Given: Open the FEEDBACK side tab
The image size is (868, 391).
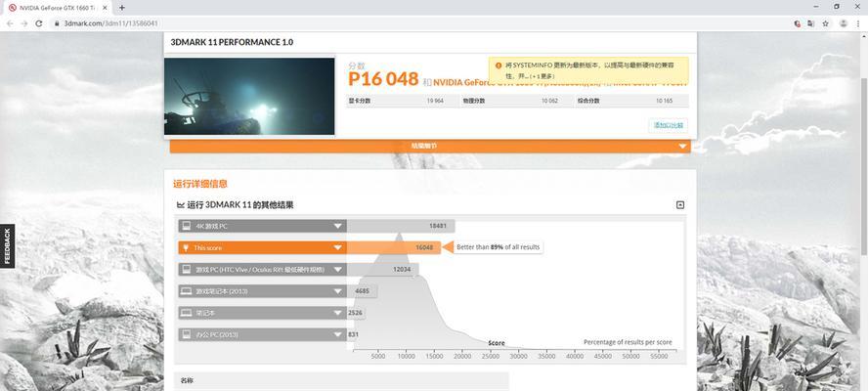Looking at the screenshot, I should [x=7, y=246].
